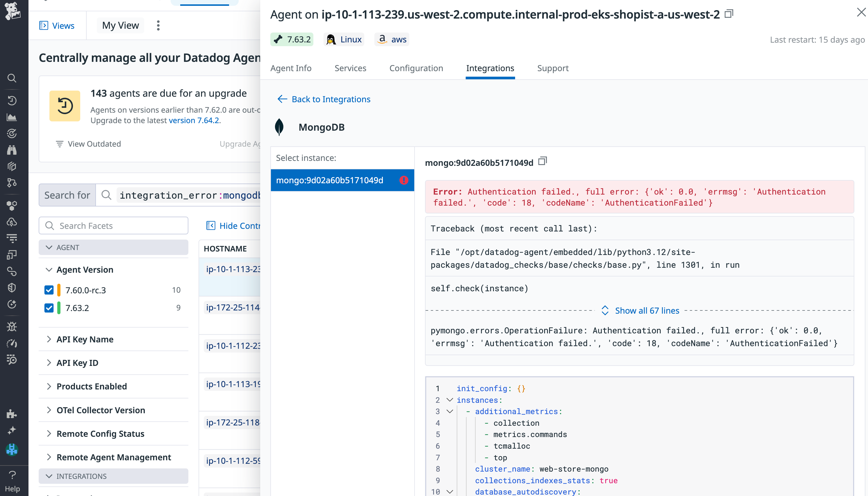868x496 pixels.
Task: Click the Watchdog binoculars icon in the sidebar
Action: point(12,150)
